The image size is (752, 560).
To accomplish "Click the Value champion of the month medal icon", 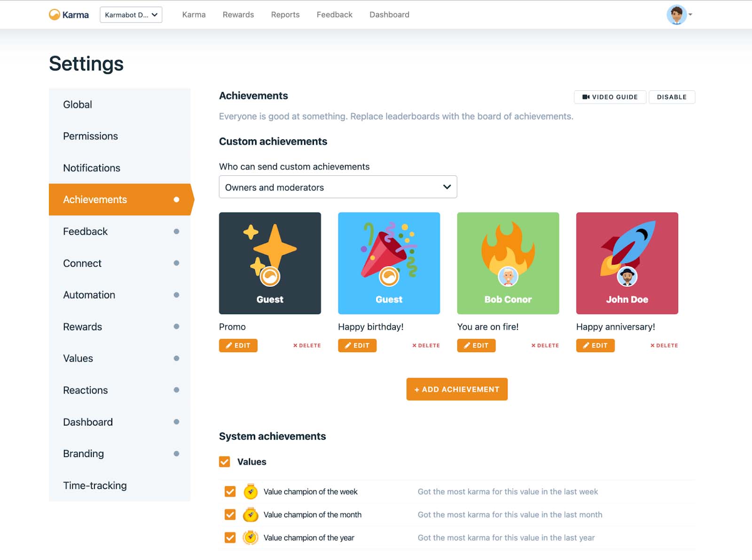I will [x=251, y=515].
